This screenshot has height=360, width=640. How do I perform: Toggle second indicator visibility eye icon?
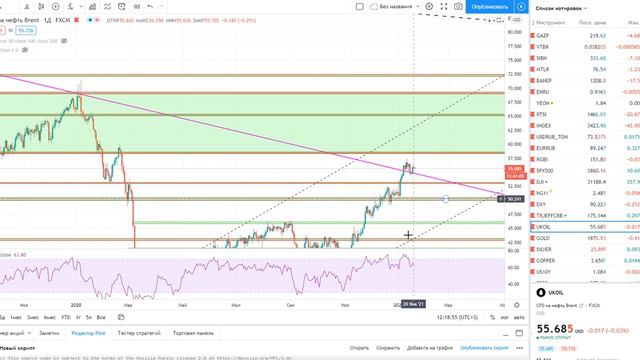pyautogui.click(x=25, y=50)
